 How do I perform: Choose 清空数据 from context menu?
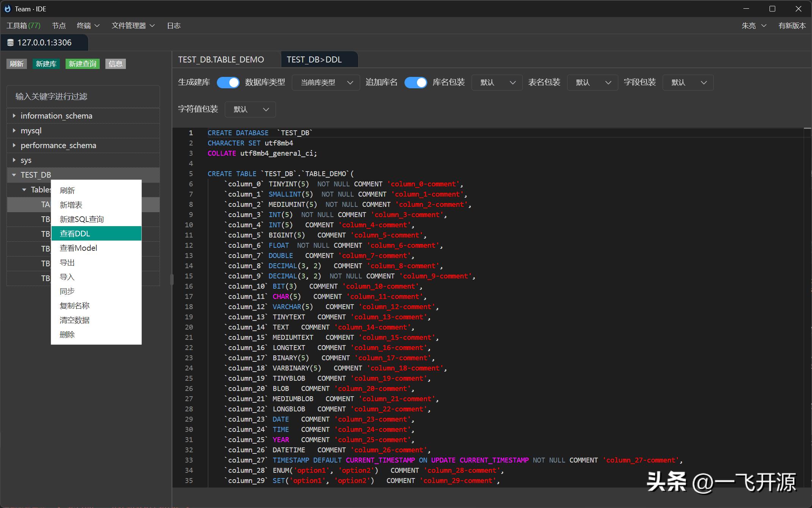(x=75, y=320)
